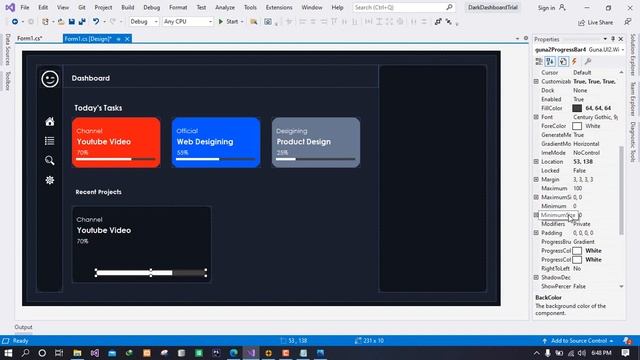The height and width of the screenshot is (360, 640).
Task: Click the Maximum value field showing 100
Action: 596,189
